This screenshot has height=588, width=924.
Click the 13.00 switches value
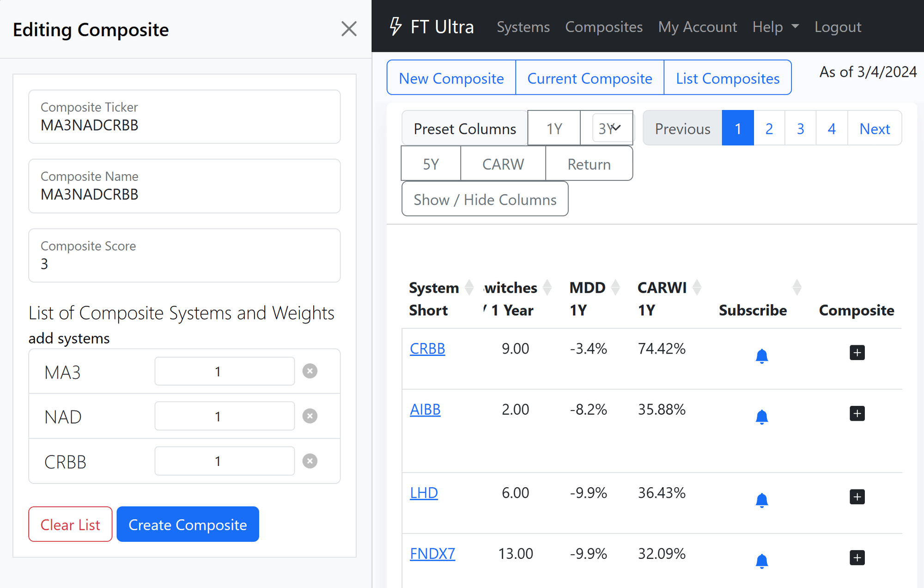click(x=516, y=554)
